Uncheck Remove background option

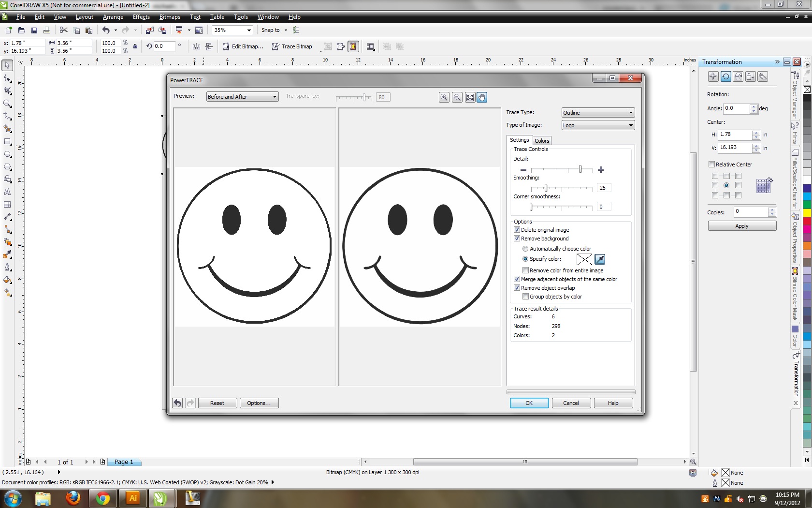coord(517,239)
